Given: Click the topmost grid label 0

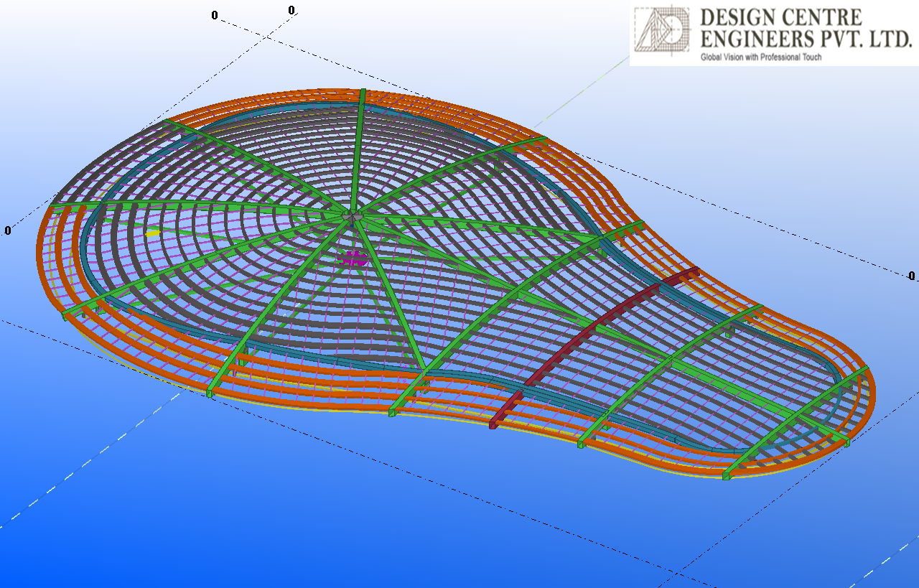Looking at the screenshot, I should pyautogui.click(x=291, y=10).
